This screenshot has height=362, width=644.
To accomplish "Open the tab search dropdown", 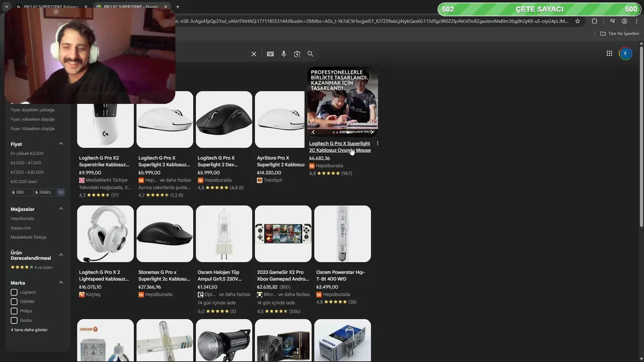I will [x=6, y=7].
